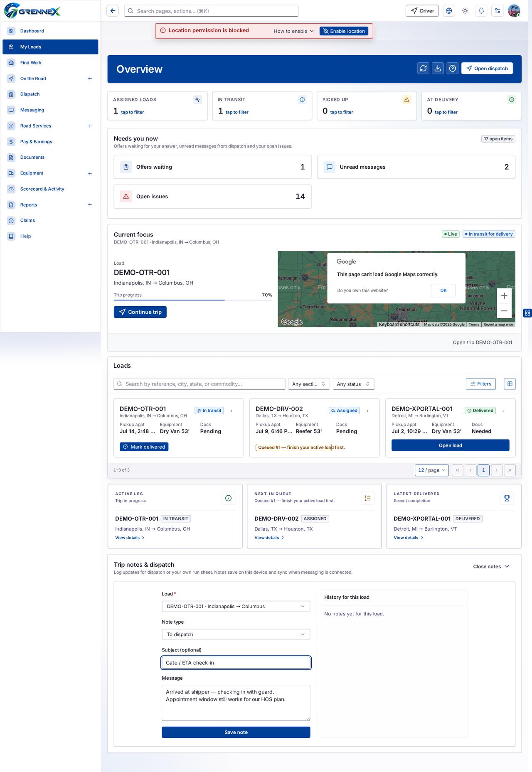Open the options menu for DEMO-OTR-001 card
Viewport: 532px width, 772px height.
pos(232,411)
